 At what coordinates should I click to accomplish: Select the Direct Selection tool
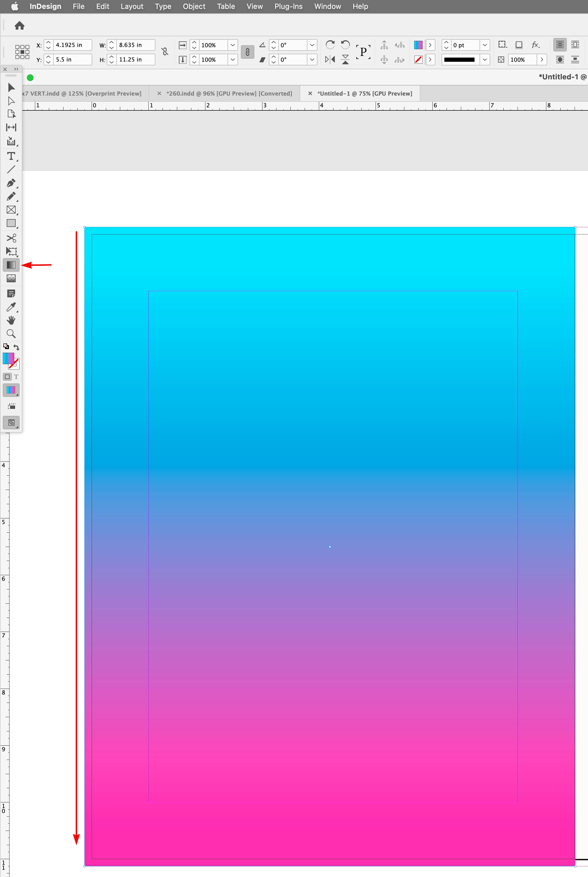pyautogui.click(x=11, y=101)
